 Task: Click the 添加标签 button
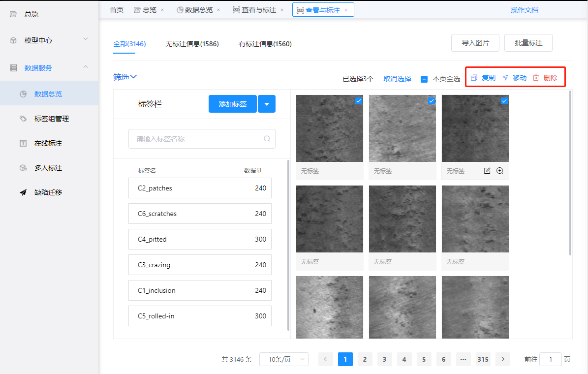point(233,104)
